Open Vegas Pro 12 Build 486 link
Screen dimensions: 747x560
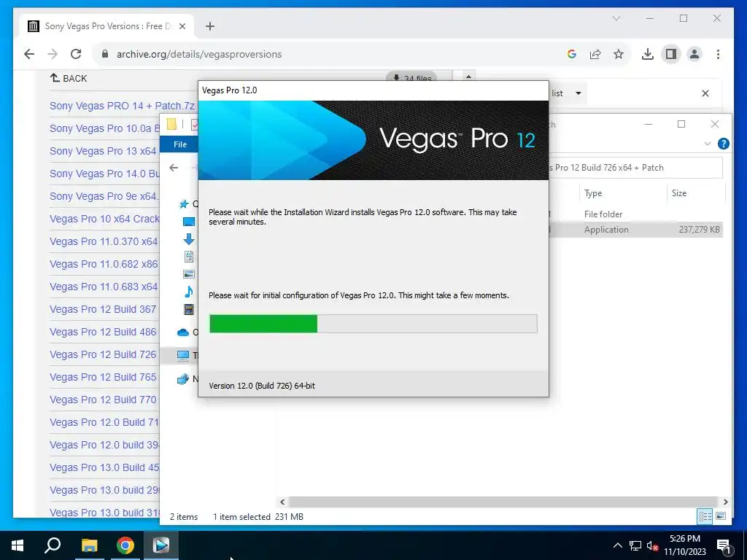(103, 332)
